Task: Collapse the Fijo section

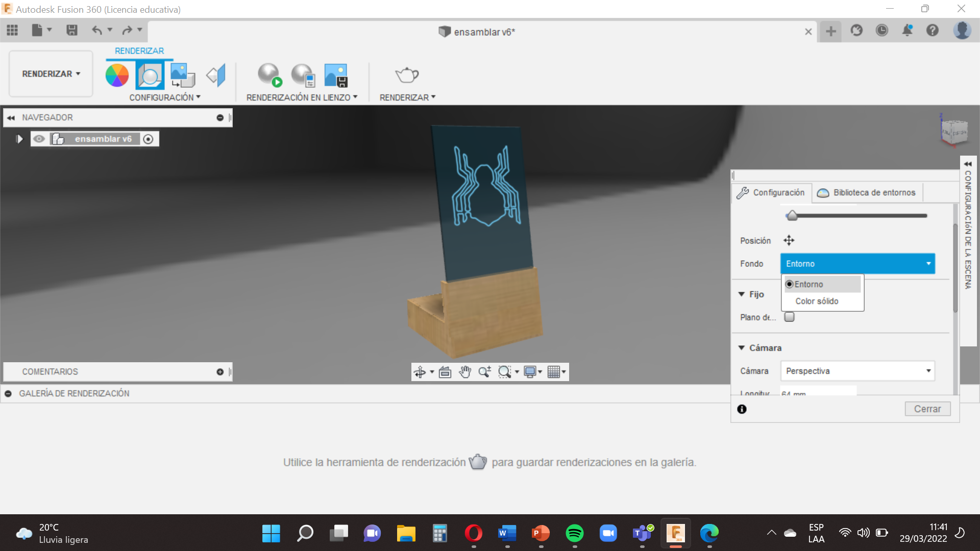Action: (x=742, y=294)
